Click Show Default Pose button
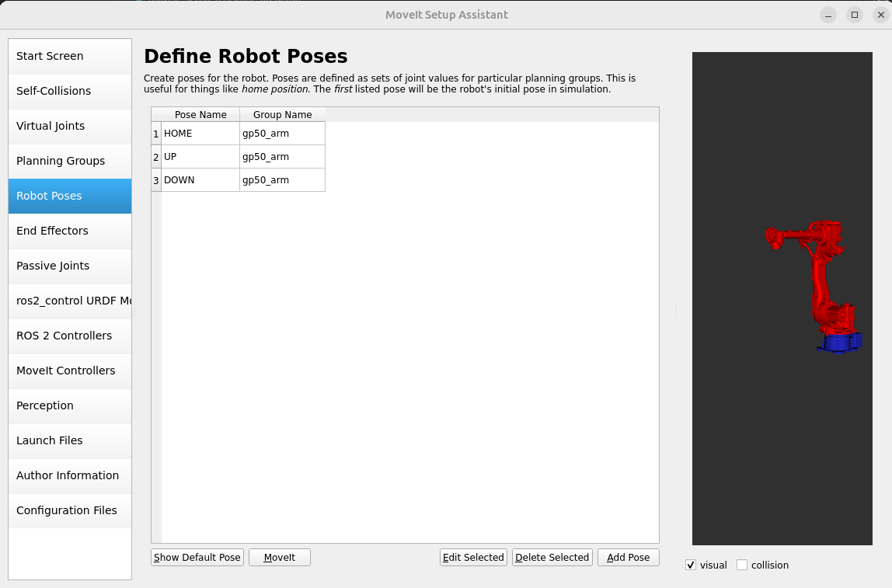The height and width of the screenshot is (588, 892). [197, 557]
